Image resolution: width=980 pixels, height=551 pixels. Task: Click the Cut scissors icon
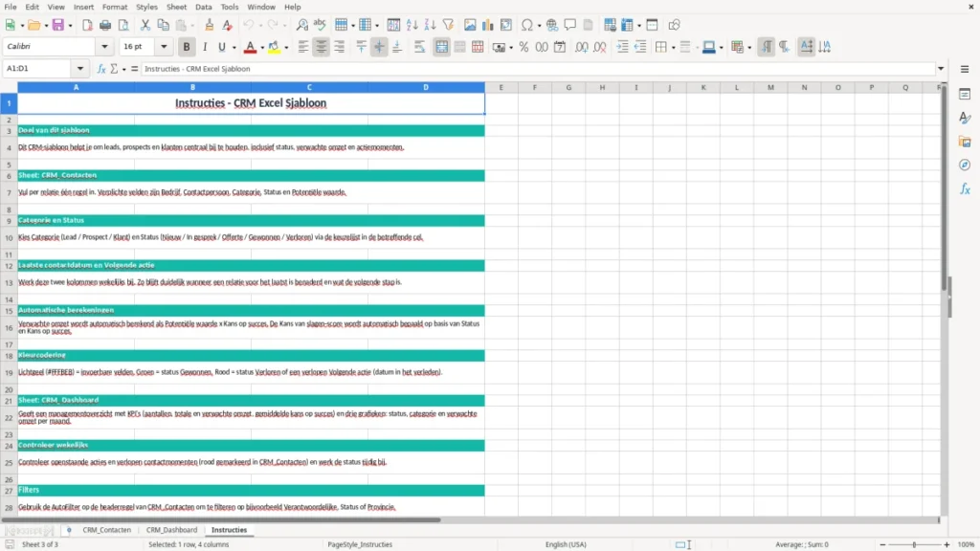pos(145,25)
